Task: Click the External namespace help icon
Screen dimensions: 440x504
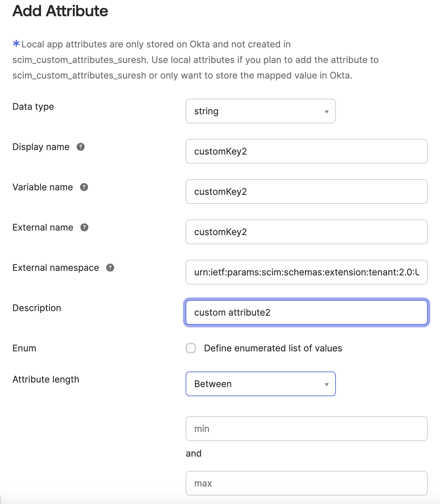Action: [x=110, y=268]
